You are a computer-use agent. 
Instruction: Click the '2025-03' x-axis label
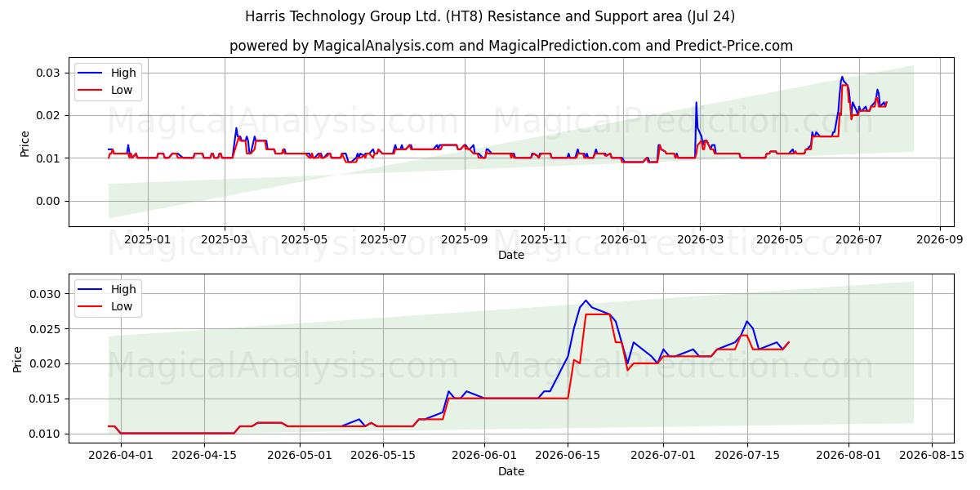tap(225, 240)
